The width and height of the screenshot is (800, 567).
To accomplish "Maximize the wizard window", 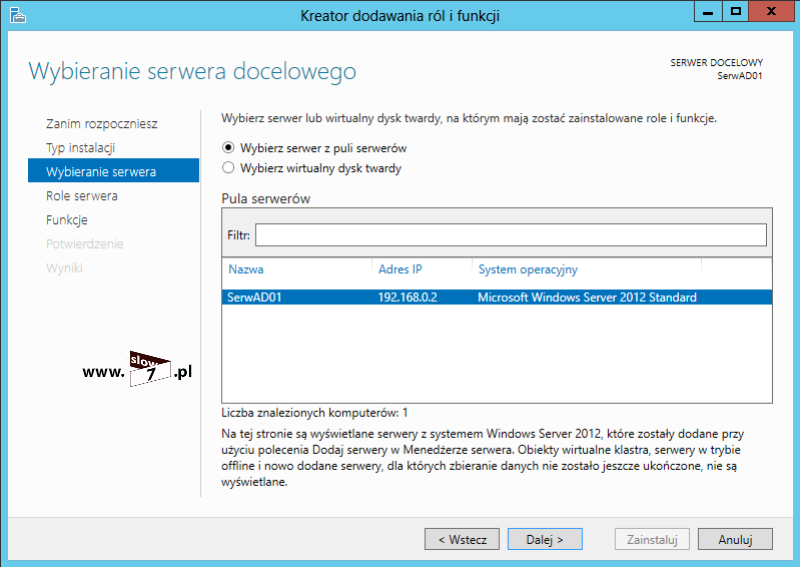I will click(735, 12).
